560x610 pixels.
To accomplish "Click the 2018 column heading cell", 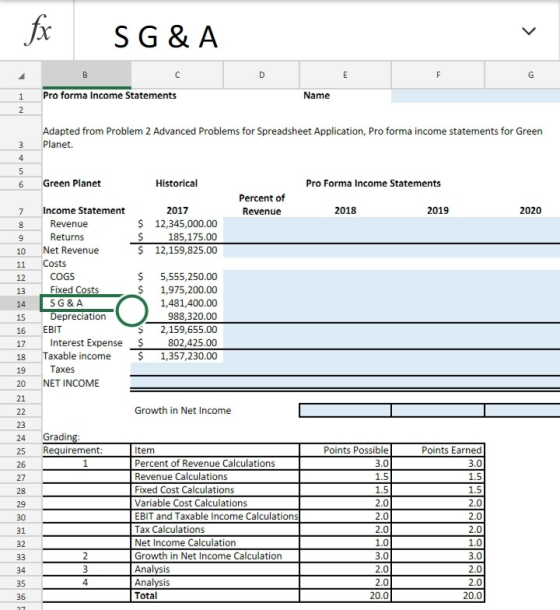I will coord(345,210).
